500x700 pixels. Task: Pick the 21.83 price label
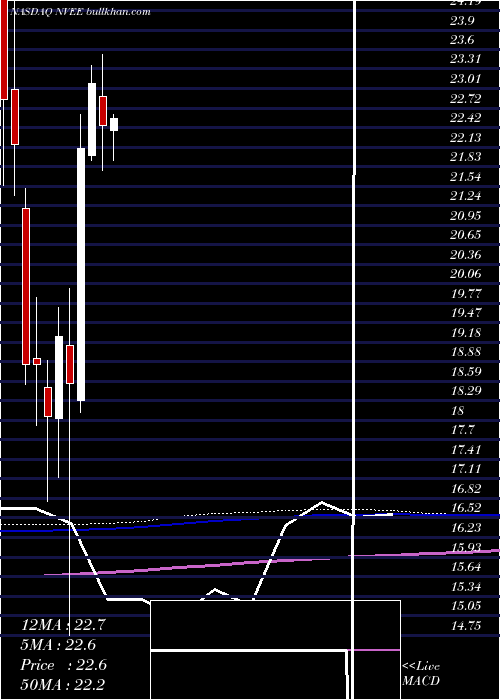click(466, 157)
